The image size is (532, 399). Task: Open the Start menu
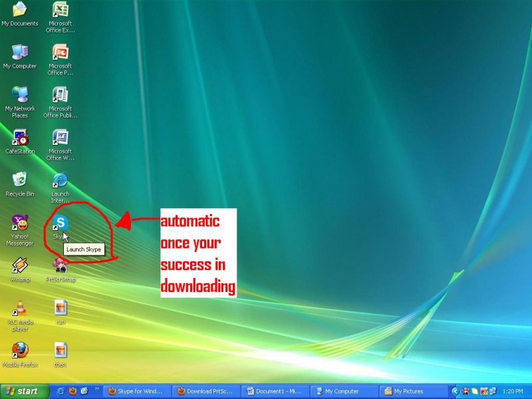(x=25, y=391)
